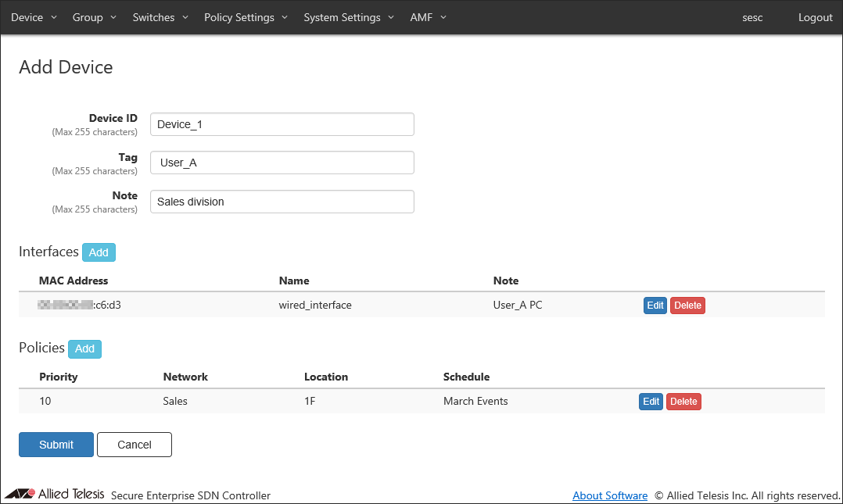This screenshot has height=504, width=843.
Task: Expand the AMF menu
Action: coord(428,17)
